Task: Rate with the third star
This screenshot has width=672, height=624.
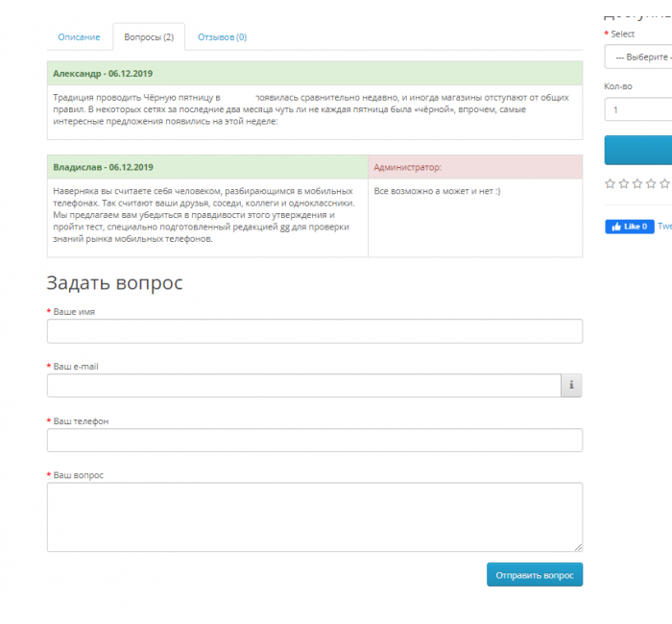Action: tap(637, 184)
